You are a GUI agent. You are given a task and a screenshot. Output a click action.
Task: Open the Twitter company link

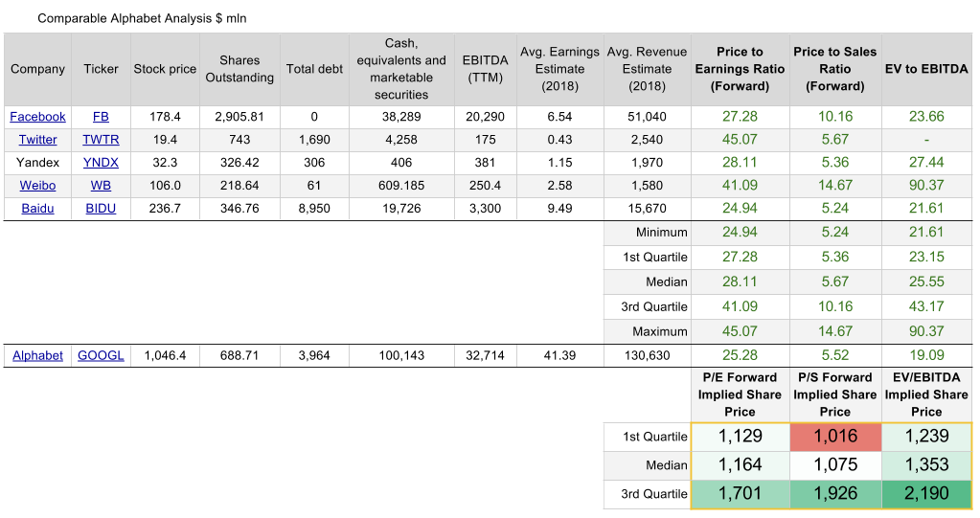(37, 140)
